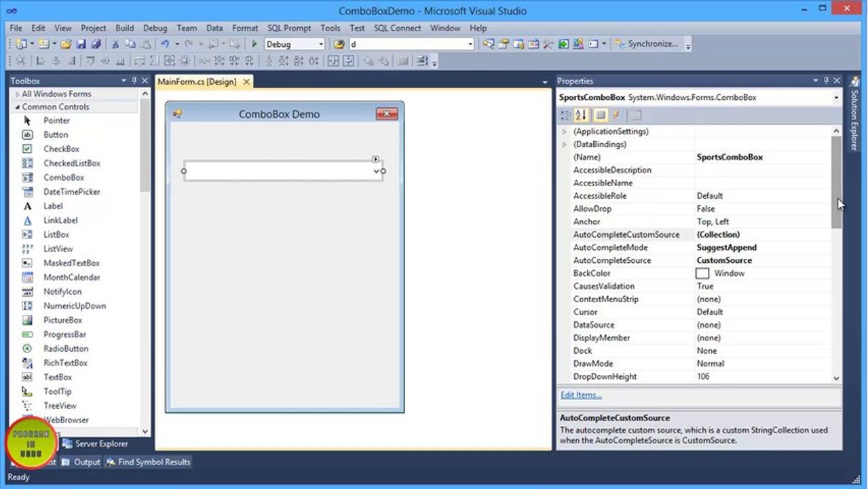Close the MainForm.cs [Design] tab
The height and width of the screenshot is (489, 868).
tap(246, 81)
